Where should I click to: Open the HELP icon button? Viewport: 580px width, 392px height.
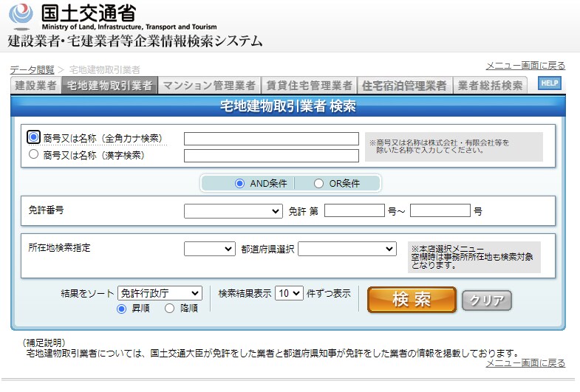(549, 83)
